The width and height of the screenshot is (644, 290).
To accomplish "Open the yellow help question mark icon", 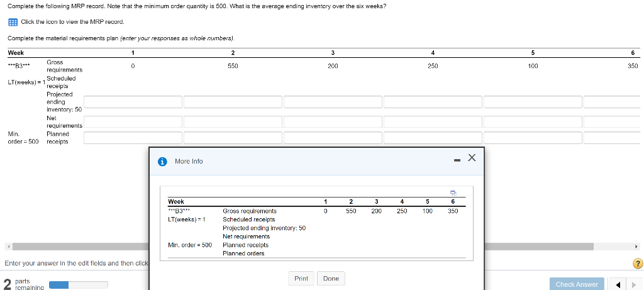I will pyautogui.click(x=638, y=263).
